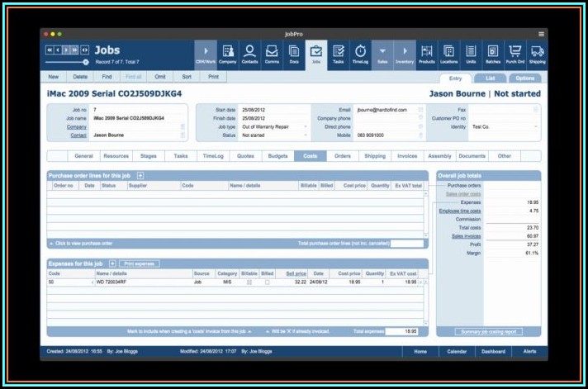The width and height of the screenshot is (588, 389).
Task: Open the Contacts module icon
Action: [x=249, y=53]
